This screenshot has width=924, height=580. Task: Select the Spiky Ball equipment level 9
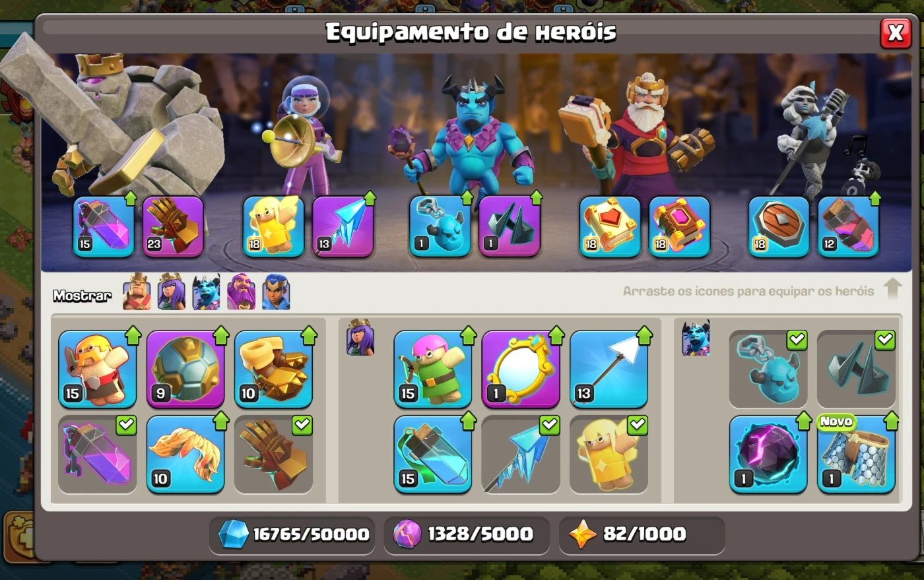click(x=185, y=369)
